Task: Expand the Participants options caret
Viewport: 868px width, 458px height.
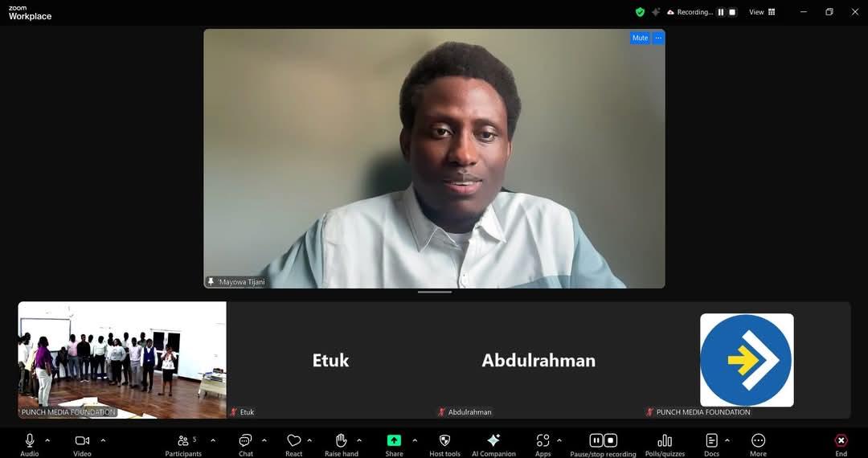Action: [213, 441]
